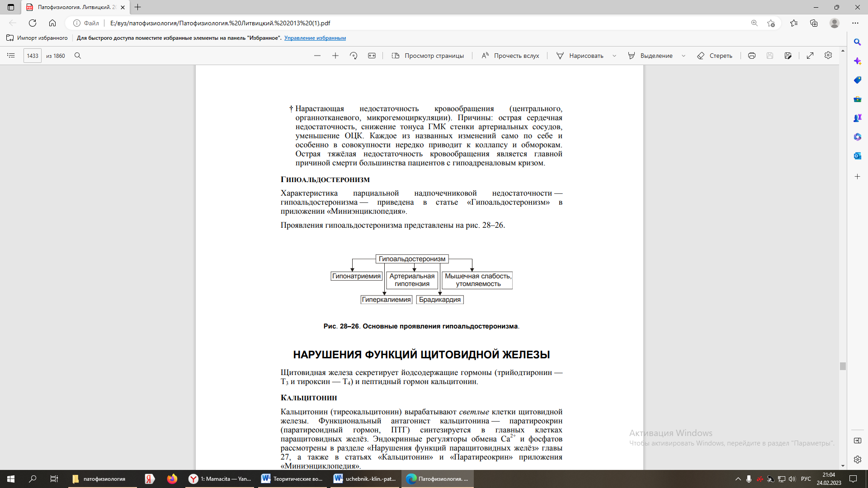Zoom in with the plus icon
The image size is (868, 488).
(x=335, y=56)
